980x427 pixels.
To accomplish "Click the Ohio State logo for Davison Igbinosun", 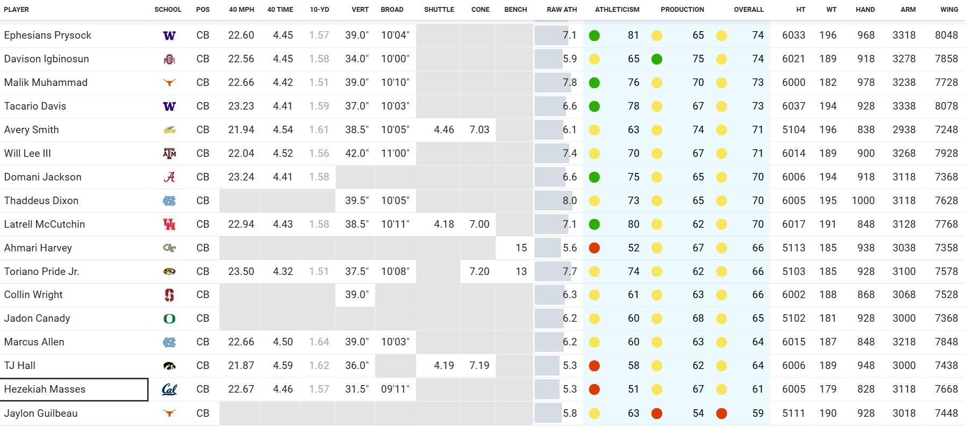I will pos(169,59).
